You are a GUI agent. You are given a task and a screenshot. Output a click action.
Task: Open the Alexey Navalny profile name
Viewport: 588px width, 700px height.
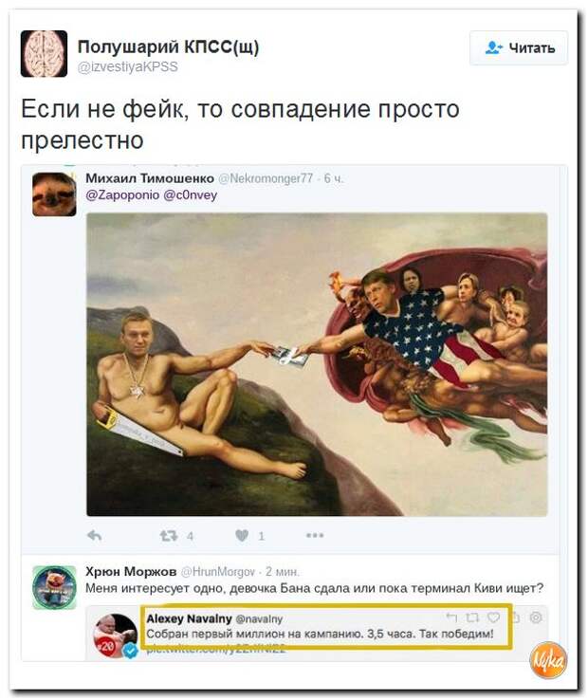pos(190,618)
